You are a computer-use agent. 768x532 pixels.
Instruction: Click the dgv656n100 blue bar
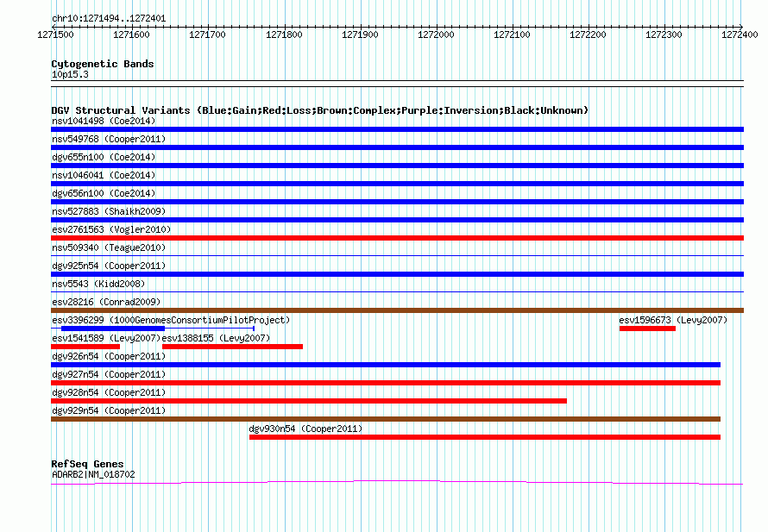397,202
